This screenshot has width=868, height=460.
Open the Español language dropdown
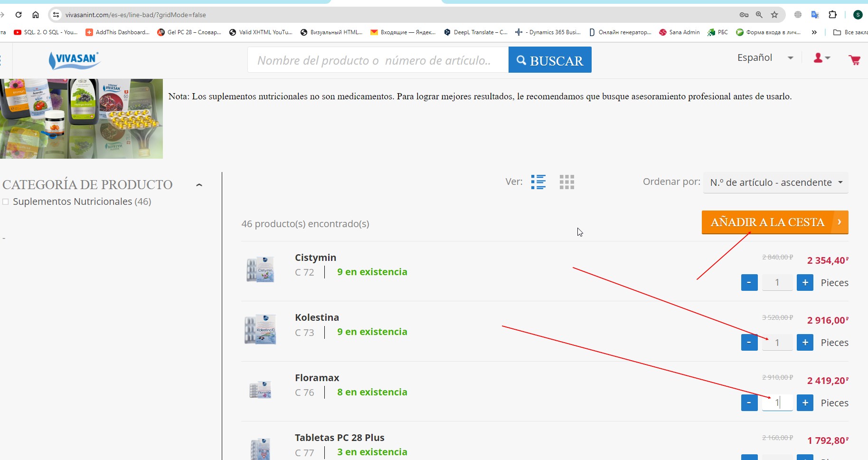click(765, 57)
